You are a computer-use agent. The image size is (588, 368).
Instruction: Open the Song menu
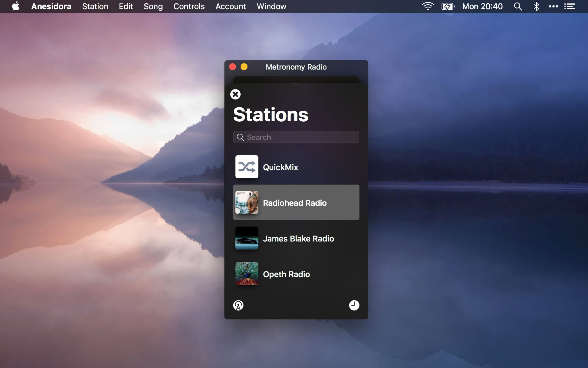click(153, 6)
